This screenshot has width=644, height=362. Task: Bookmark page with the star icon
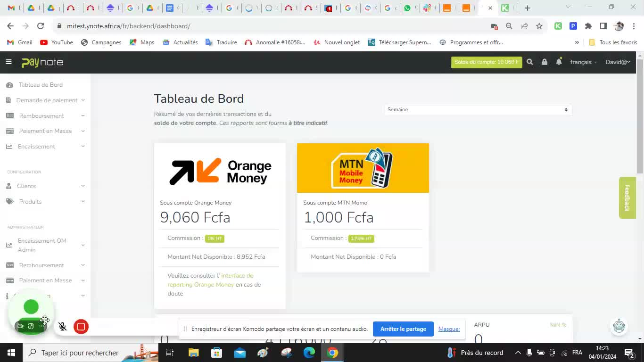[x=539, y=26]
